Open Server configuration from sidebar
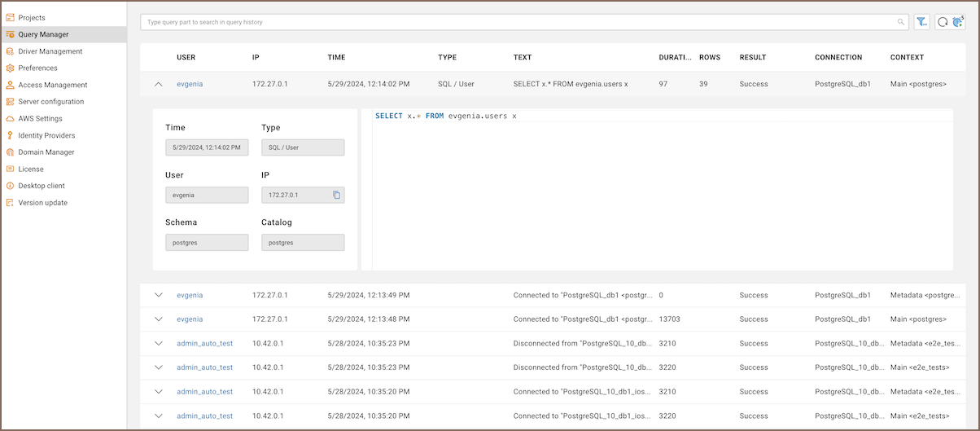 coord(50,102)
